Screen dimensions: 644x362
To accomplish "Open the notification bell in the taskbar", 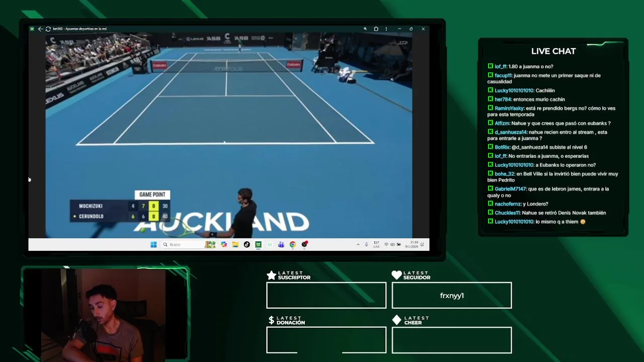I will click(x=423, y=244).
